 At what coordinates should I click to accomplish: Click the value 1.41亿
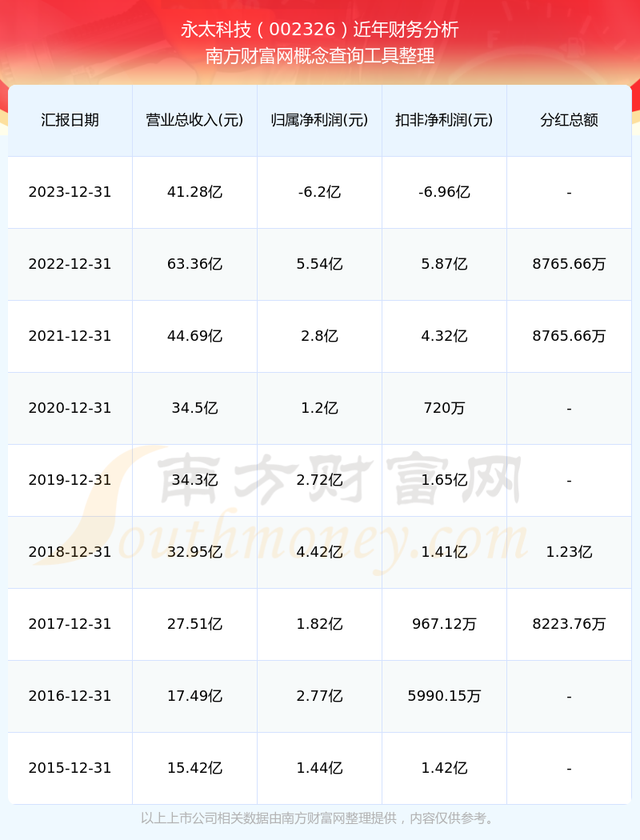[x=445, y=552]
